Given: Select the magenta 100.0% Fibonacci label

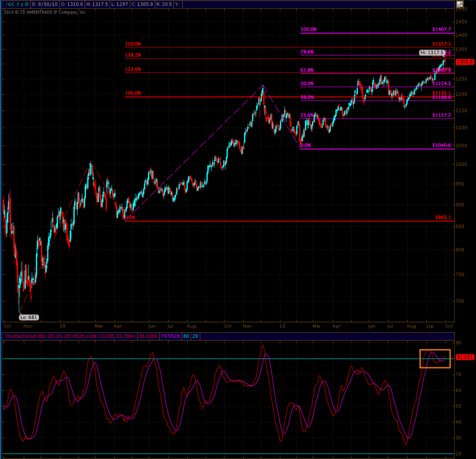Looking at the screenshot, I should [x=308, y=29].
